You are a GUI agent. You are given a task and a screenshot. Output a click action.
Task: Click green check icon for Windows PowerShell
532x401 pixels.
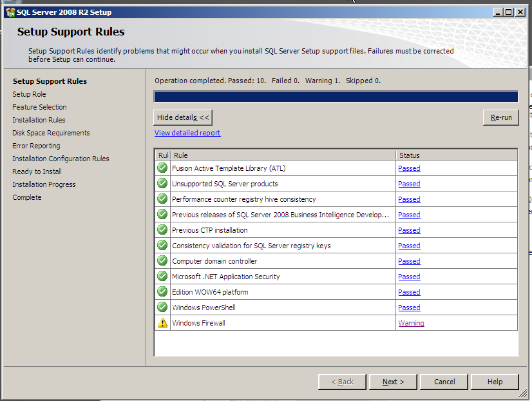162,307
